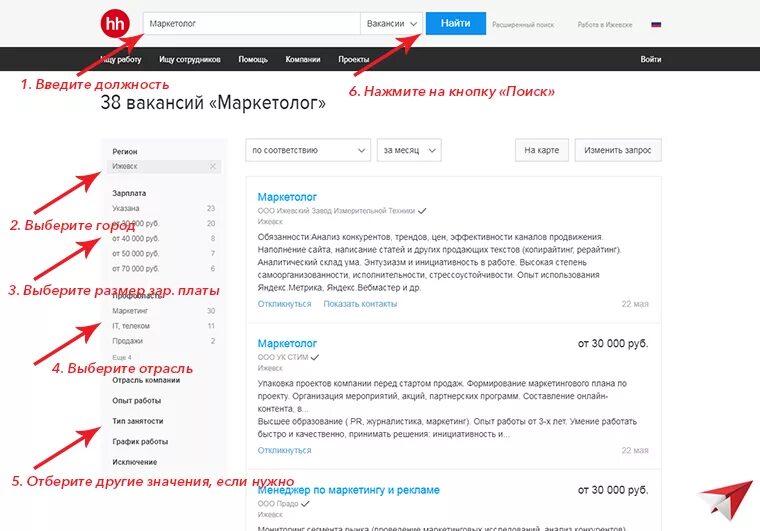Open Ищу сотрудников menu item
760x531 pixels.
pyautogui.click(x=190, y=59)
